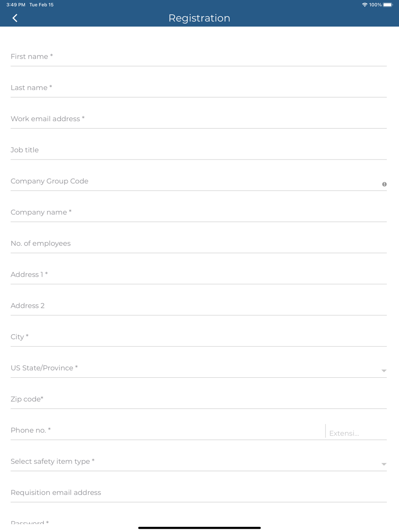Tap the Job title field

click(x=198, y=150)
